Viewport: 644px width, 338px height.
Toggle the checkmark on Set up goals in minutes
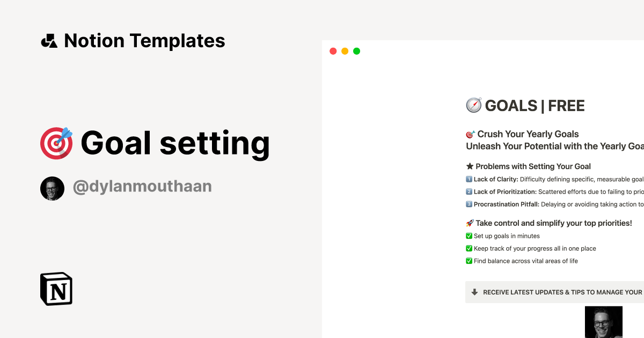[x=468, y=236]
